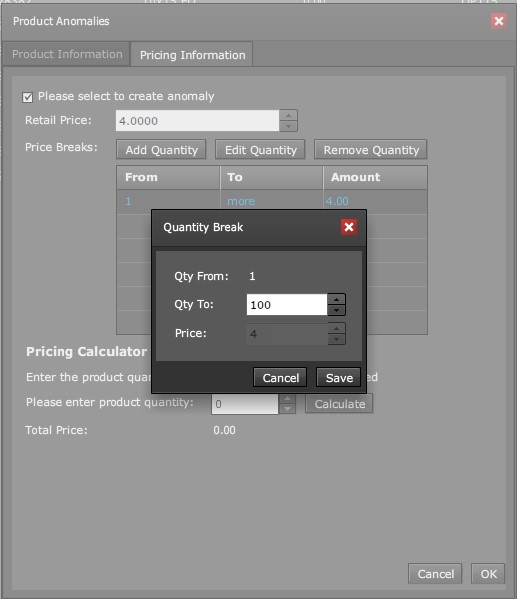Image resolution: width=517 pixels, height=599 pixels.
Task: Select the Pricing Information tab
Action: tap(192, 55)
